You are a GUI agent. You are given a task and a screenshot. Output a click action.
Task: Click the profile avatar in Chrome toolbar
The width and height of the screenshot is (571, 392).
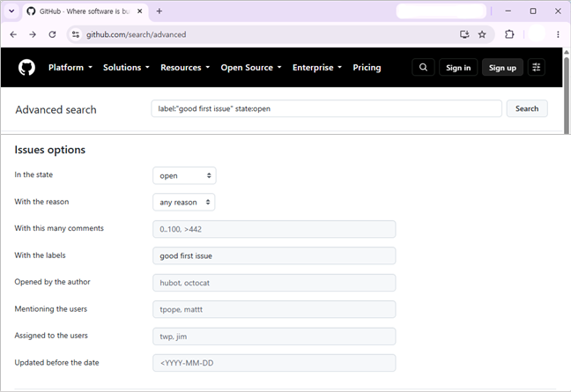(536, 34)
